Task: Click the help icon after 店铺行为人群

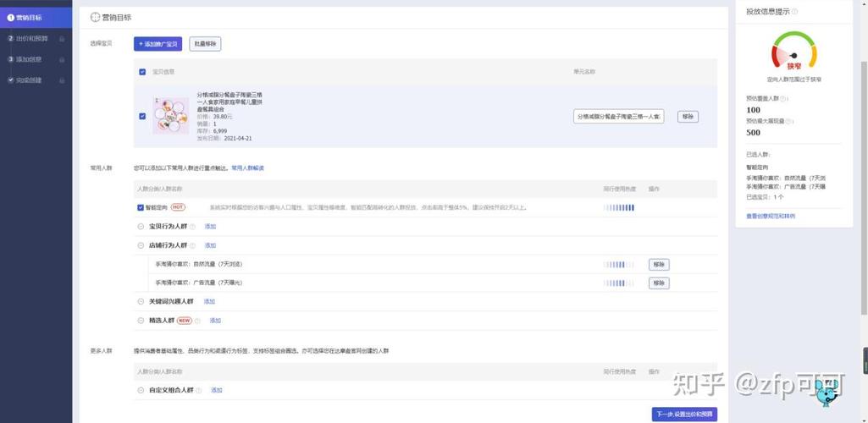Action: [x=192, y=245]
